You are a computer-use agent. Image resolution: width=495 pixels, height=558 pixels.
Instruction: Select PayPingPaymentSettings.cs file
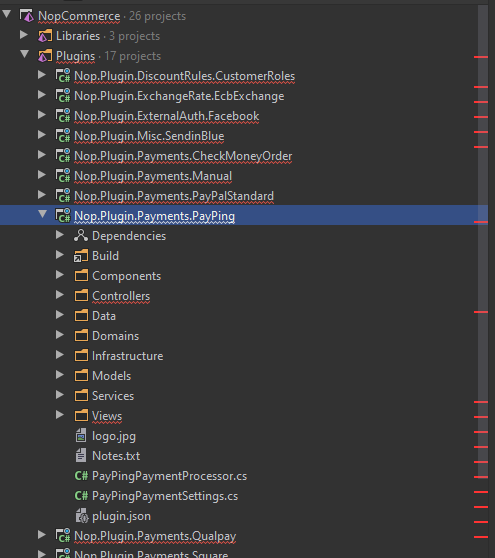165,496
